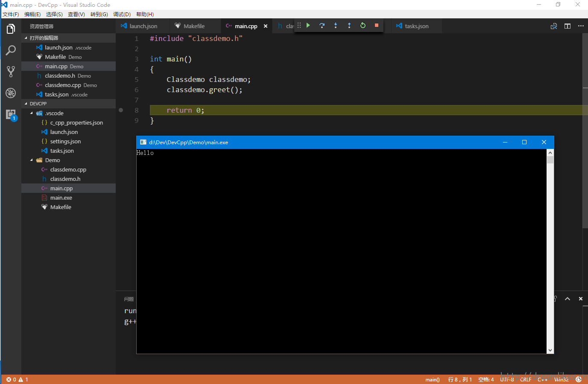Click the Step Out debug button
Image resolution: width=588 pixels, height=384 pixels.
point(349,26)
